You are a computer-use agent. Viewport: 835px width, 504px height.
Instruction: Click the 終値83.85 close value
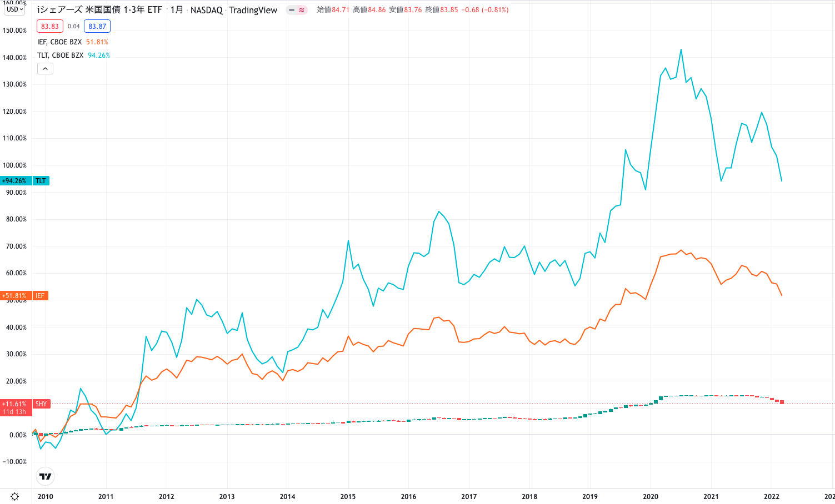click(442, 10)
